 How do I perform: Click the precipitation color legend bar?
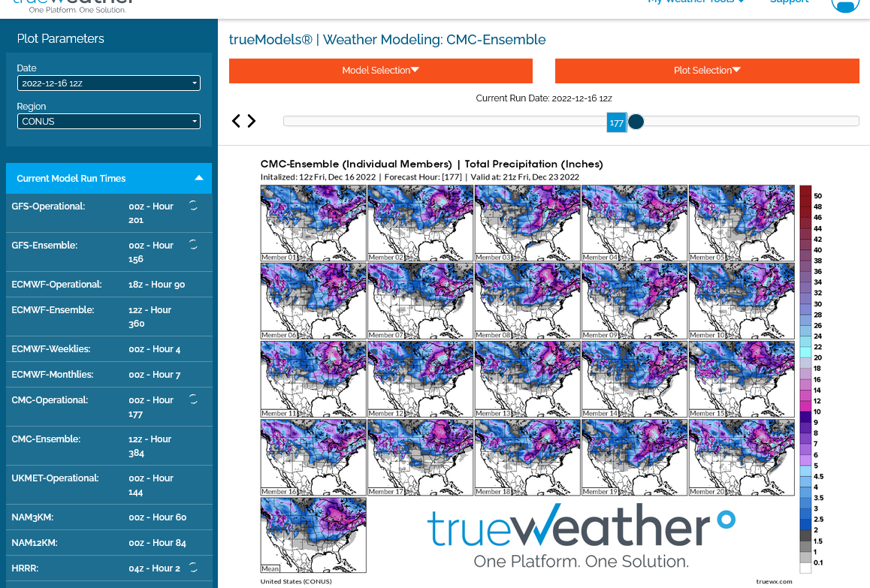click(x=805, y=379)
